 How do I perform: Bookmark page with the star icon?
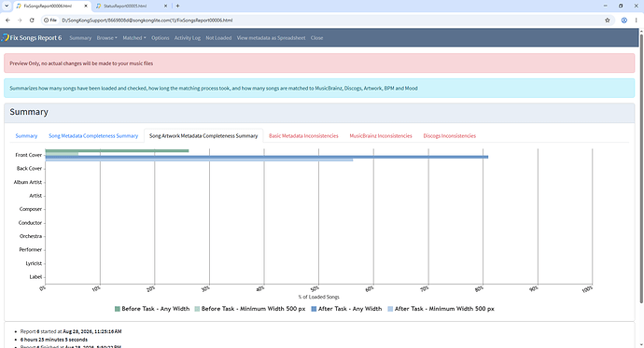(x=607, y=21)
